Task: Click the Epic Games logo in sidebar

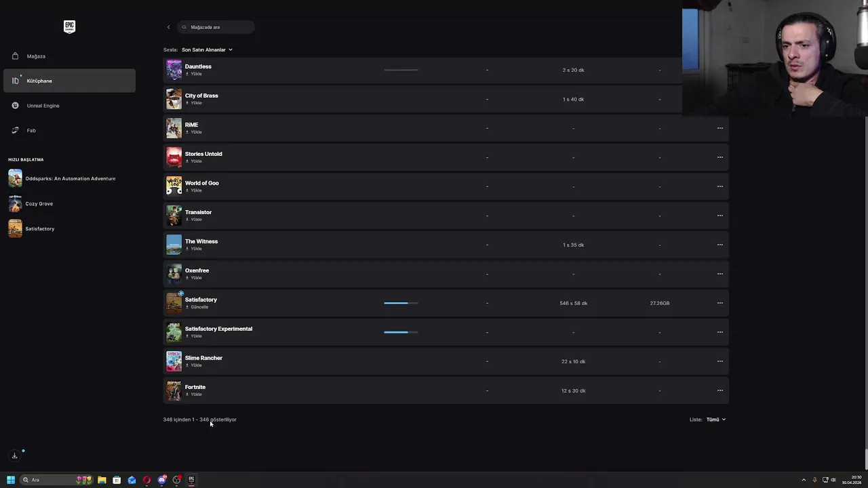Action: tap(69, 26)
